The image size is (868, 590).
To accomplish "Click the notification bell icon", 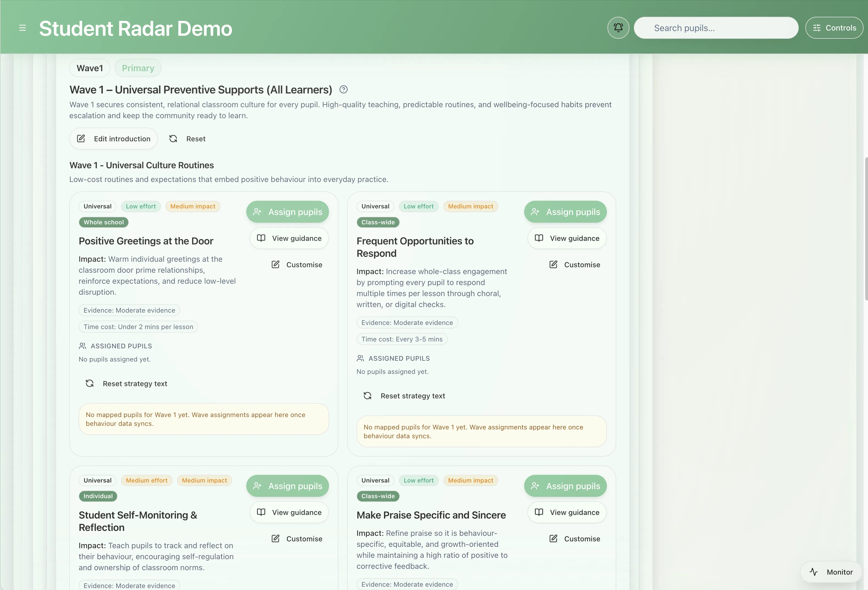I will pyautogui.click(x=618, y=28).
